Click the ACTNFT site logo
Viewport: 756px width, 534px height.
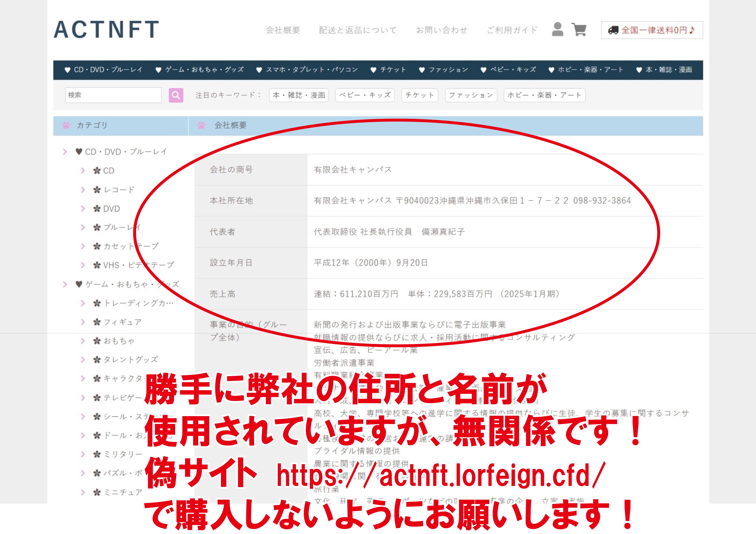(x=106, y=29)
